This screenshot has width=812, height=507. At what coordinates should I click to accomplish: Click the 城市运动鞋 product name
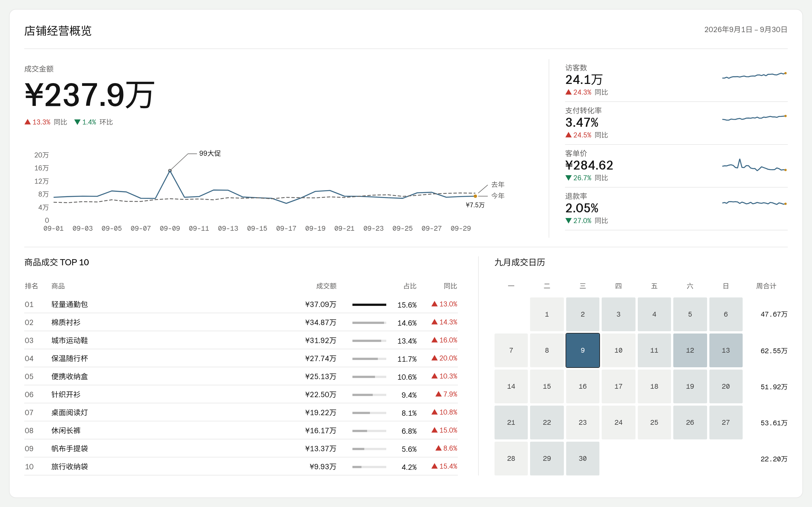pos(69,340)
